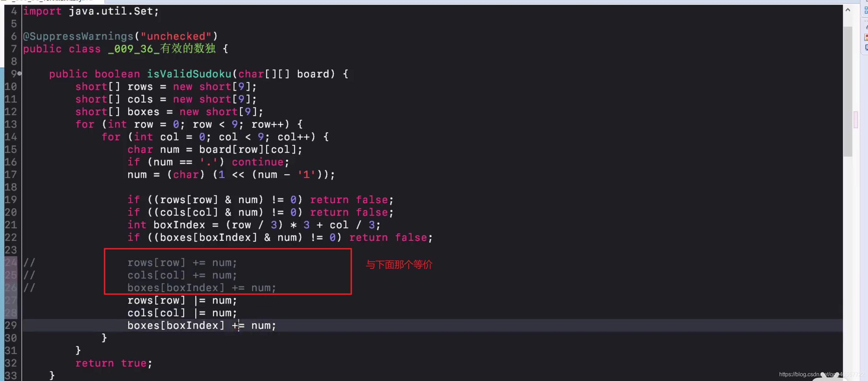Click the boxIndex variable declaration
The height and width of the screenshot is (381, 868).
(x=179, y=225)
